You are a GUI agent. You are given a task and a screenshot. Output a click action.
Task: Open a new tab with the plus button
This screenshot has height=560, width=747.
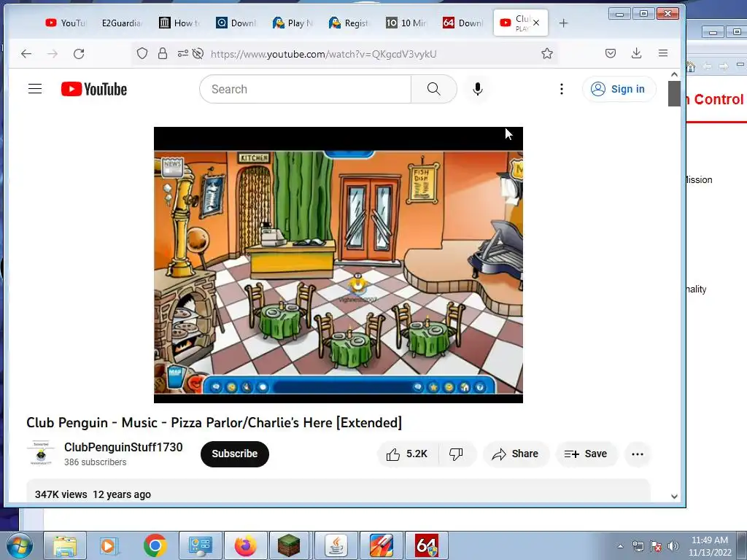(x=564, y=23)
